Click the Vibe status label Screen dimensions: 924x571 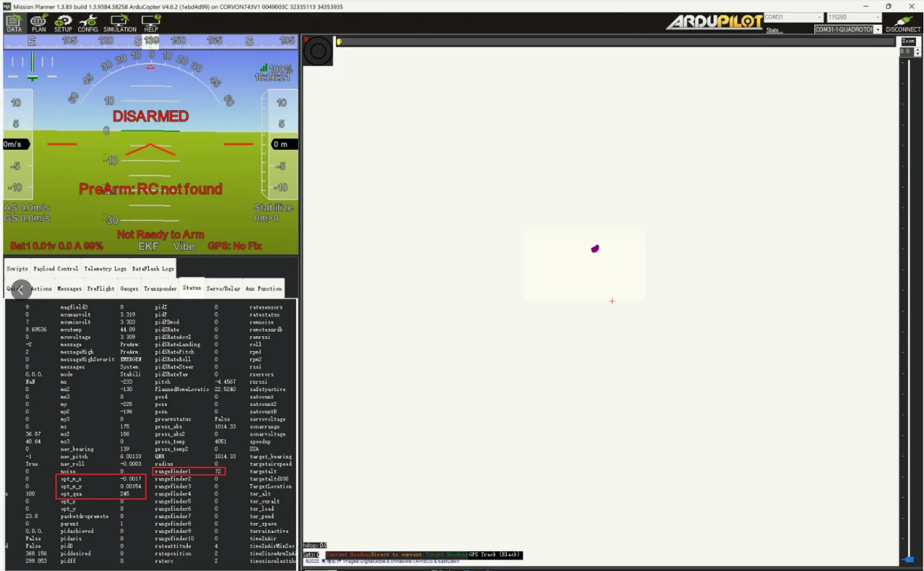coord(184,246)
